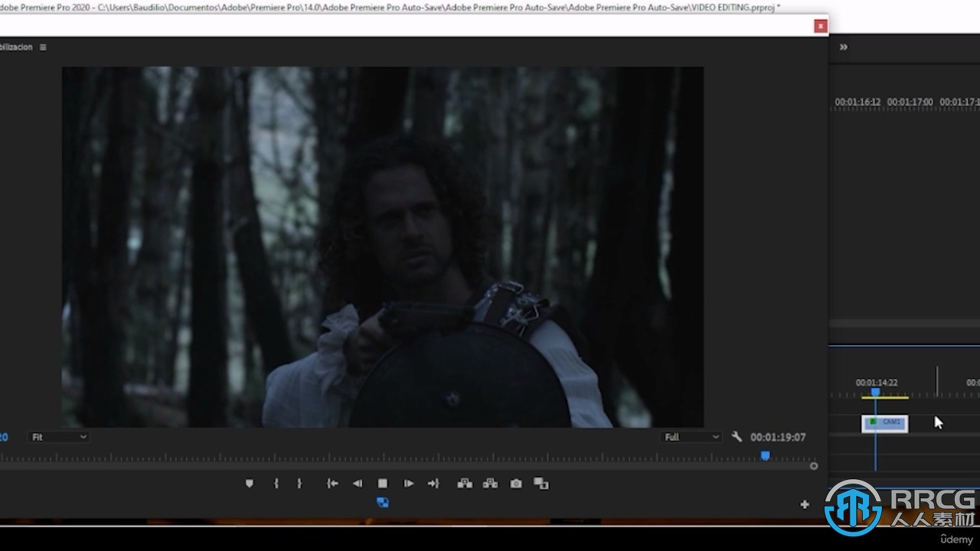
Task: Click the Lift button
Action: (x=465, y=484)
